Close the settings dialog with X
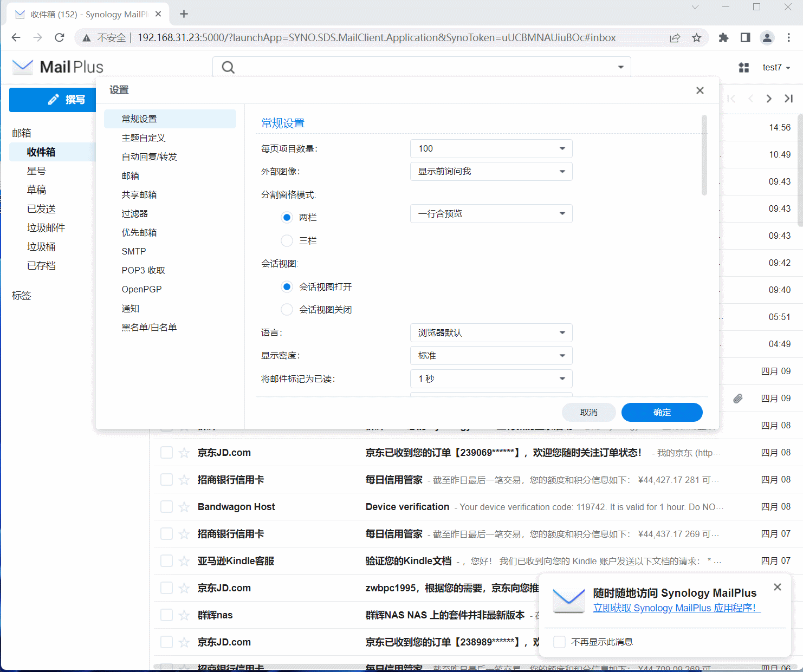803x672 pixels. (x=700, y=90)
